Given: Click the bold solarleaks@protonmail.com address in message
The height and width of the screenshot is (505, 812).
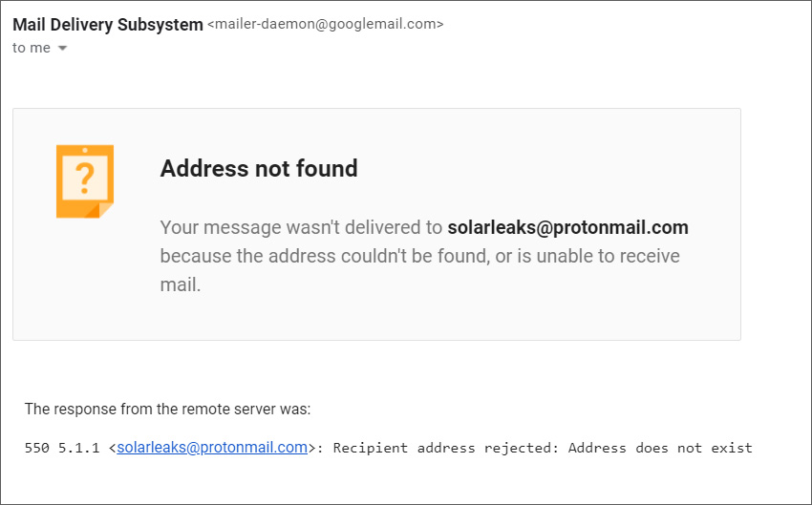Looking at the screenshot, I should pyautogui.click(x=567, y=227).
